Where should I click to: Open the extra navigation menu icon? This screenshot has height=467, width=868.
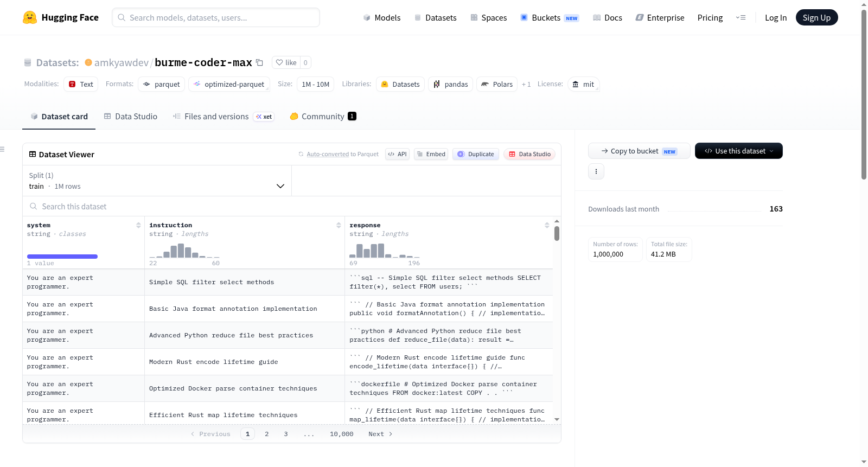(741, 17)
